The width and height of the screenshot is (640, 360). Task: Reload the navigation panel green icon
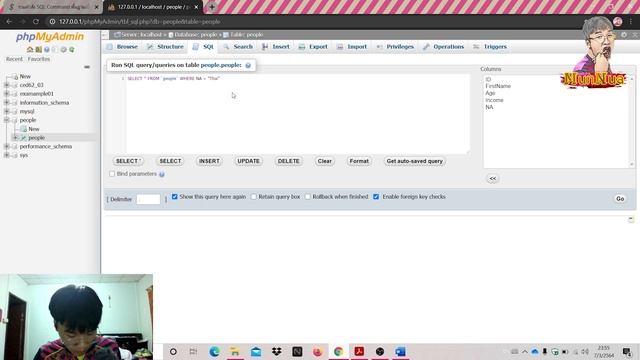tap(72, 49)
